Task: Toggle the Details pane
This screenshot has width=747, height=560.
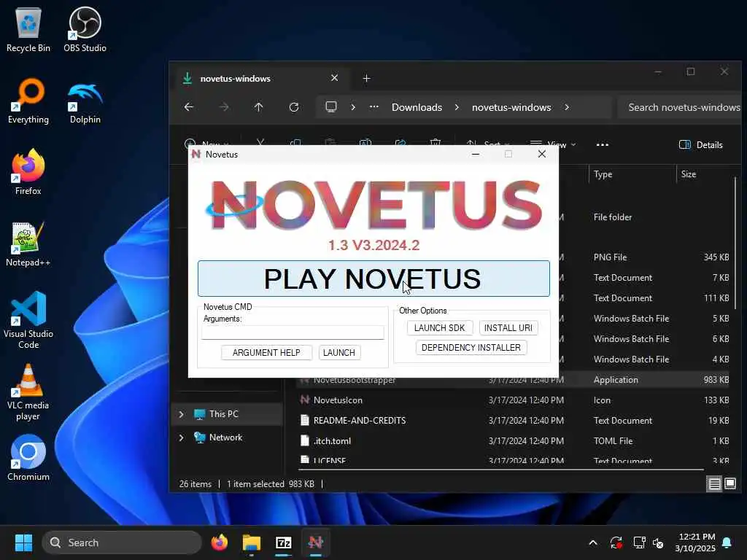Action: [x=701, y=145]
